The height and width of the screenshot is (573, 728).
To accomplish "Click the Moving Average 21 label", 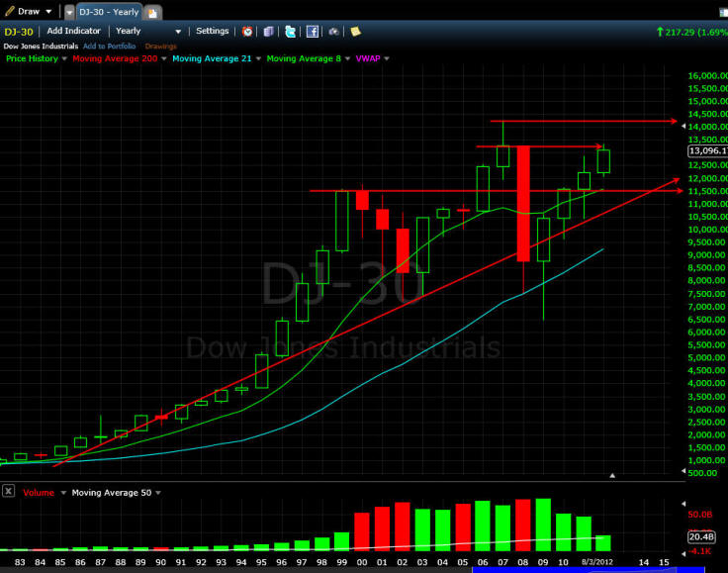I will coord(212,58).
